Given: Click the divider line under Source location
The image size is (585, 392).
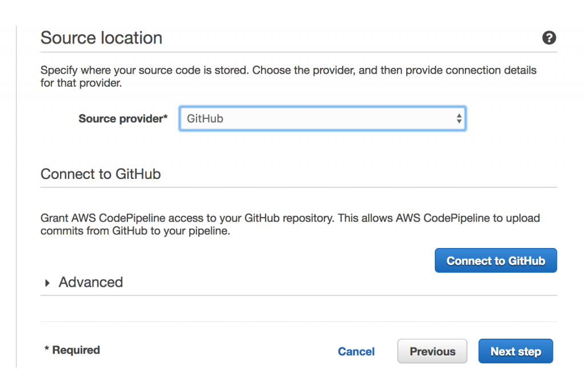Looking at the screenshot, I should 298,53.
